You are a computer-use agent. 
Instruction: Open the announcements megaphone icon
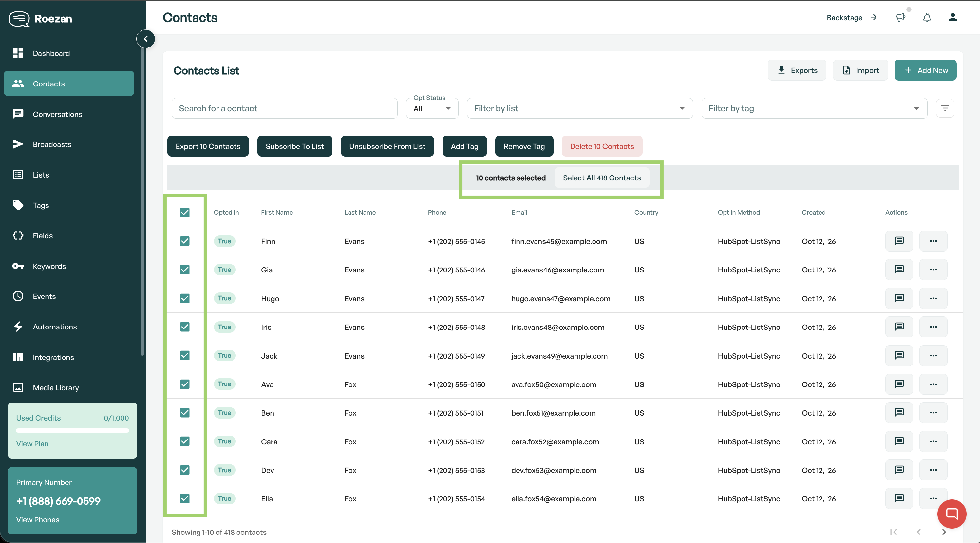[900, 17]
